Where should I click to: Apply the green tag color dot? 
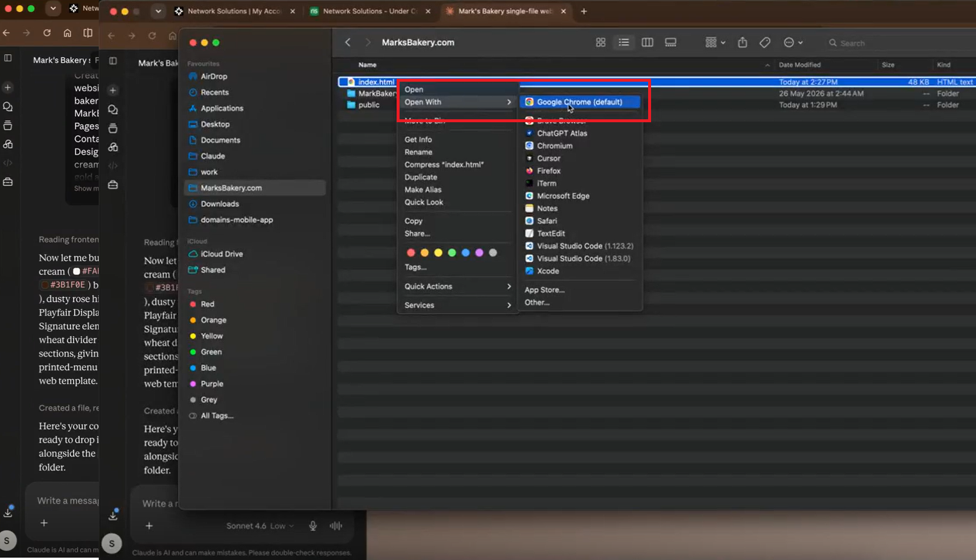coord(452,253)
